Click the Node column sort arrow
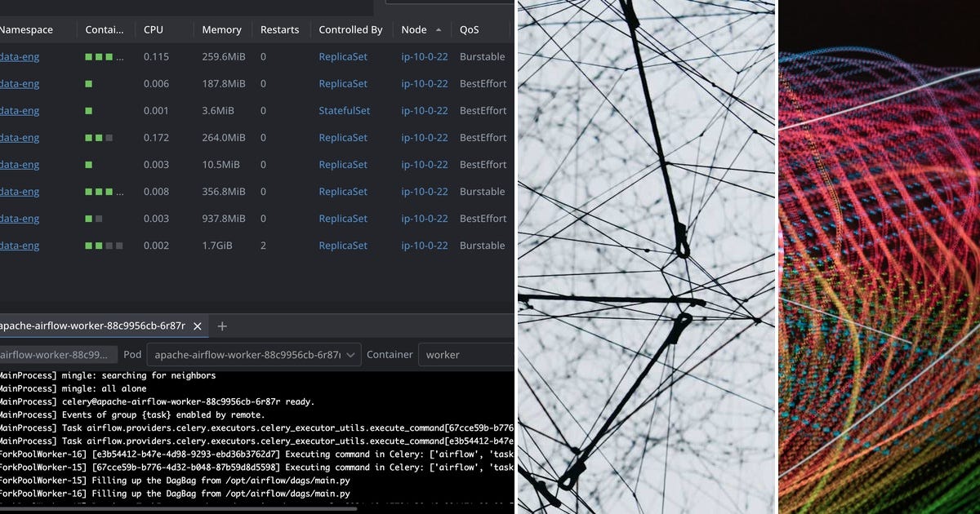Image resolution: width=980 pixels, height=514 pixels. click(x=437, y=29)
